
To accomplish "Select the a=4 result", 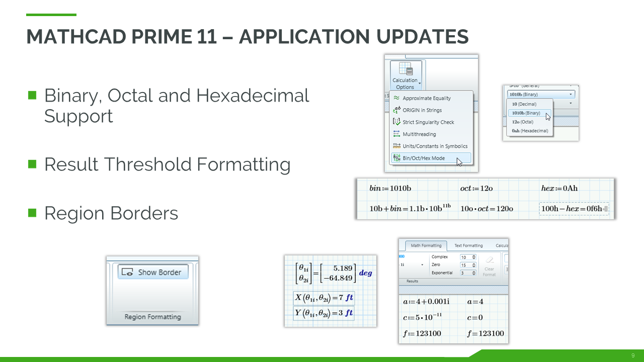I will [475, 302].
